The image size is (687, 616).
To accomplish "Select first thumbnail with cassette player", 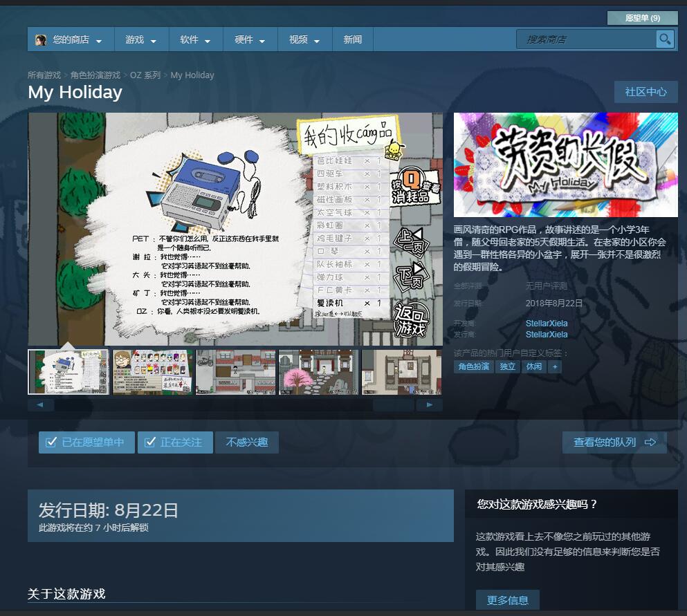I will click(68, 372).
